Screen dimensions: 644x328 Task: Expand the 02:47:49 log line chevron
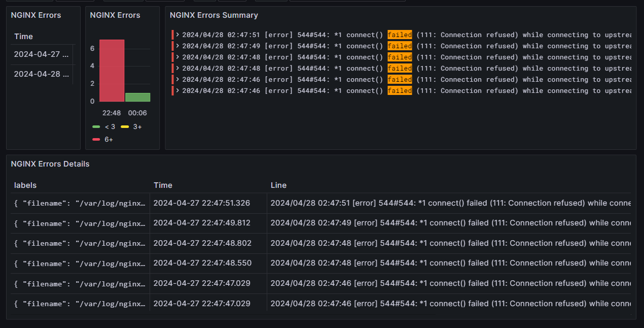coord(177,46)
